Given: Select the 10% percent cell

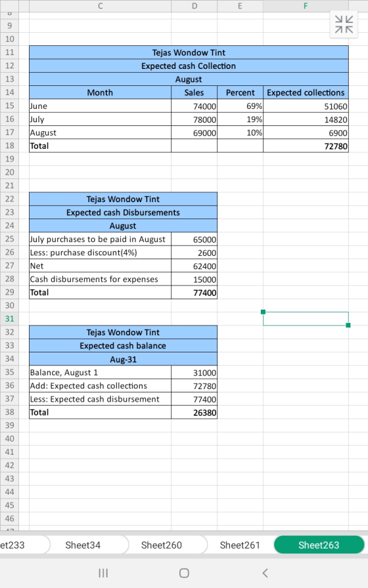Looking at the screenshot, I should pos(240,133).
